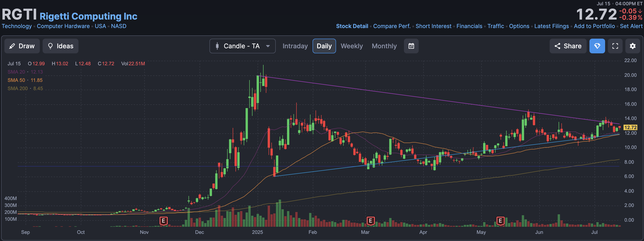Viewport: 644px width, 241px height.
Task: Click the November earnings E marker
Action: 163,221
